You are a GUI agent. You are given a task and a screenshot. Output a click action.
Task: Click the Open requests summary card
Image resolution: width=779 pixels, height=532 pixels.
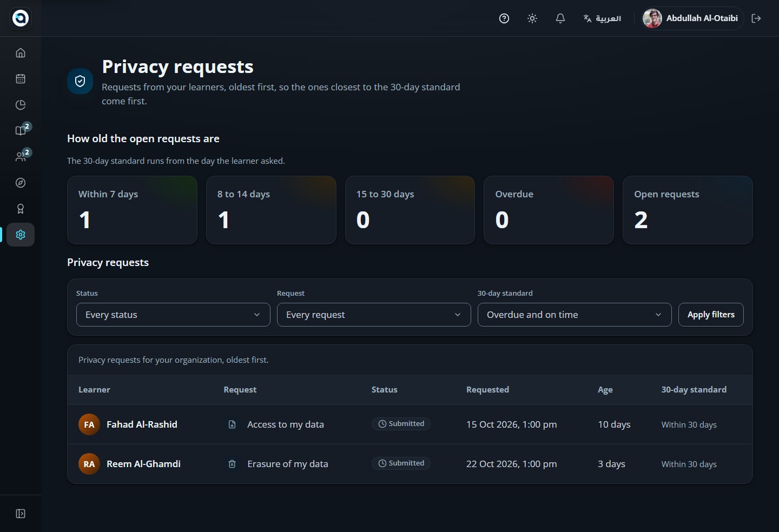pyautogui.click(x=688, y=210)
